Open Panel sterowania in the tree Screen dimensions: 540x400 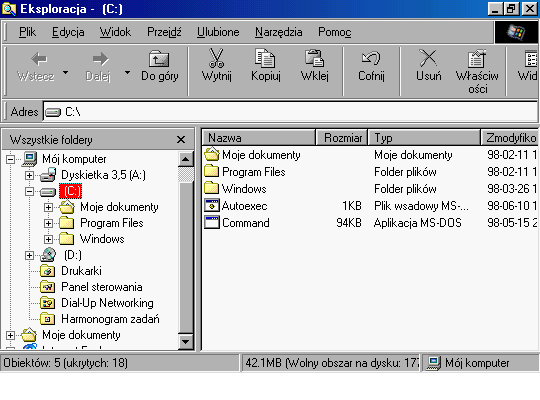(102, 287)
